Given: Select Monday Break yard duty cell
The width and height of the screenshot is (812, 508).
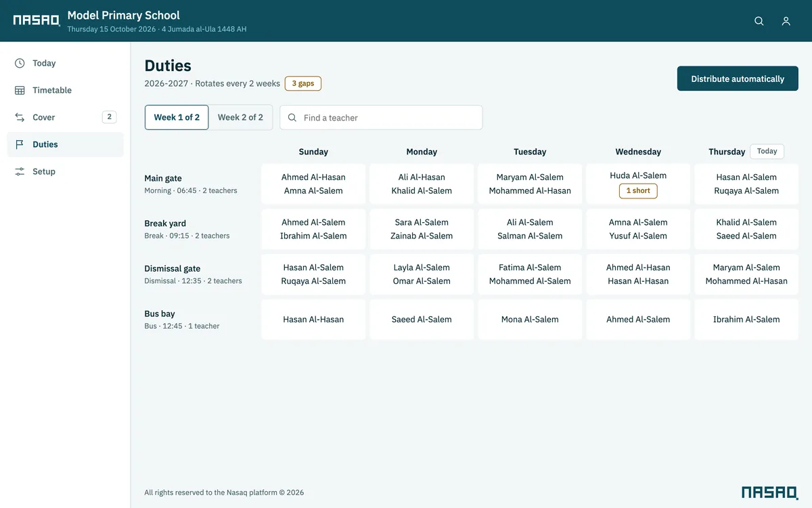Looking at the screenshot, I should click(422, 229).
